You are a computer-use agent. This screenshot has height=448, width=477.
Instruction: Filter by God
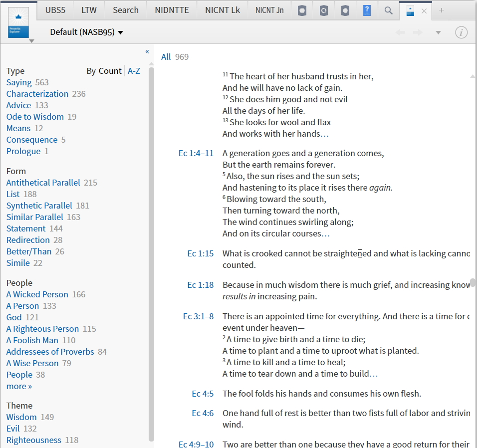click(14, 317)
